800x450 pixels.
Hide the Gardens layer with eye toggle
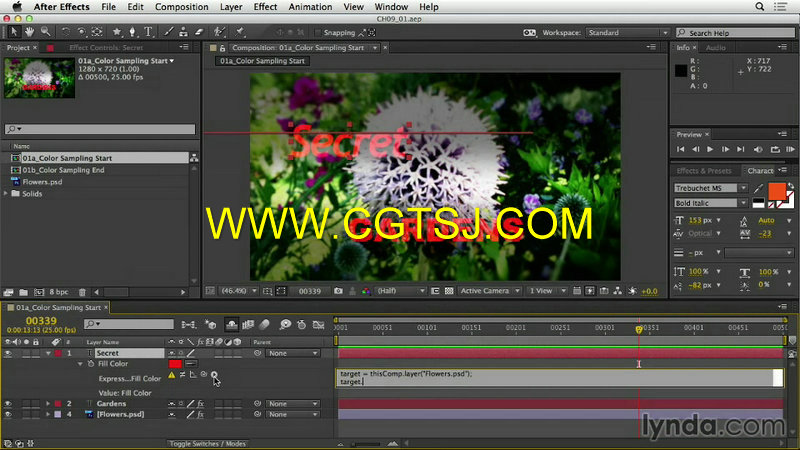click(8, 404)
